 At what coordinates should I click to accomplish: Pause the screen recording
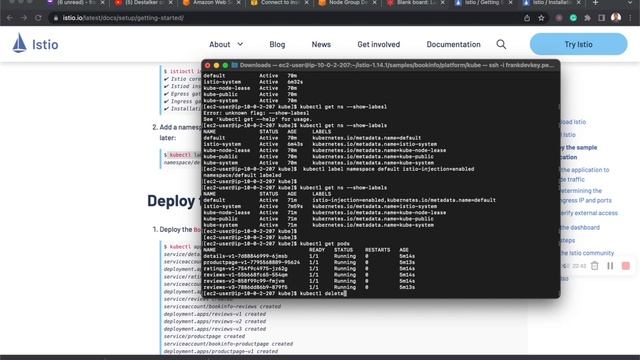click(610, 266)
